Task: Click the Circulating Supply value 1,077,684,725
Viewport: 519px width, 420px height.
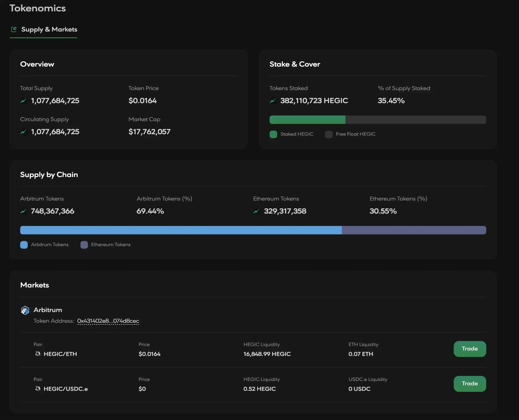Action: tap(55, 132)
